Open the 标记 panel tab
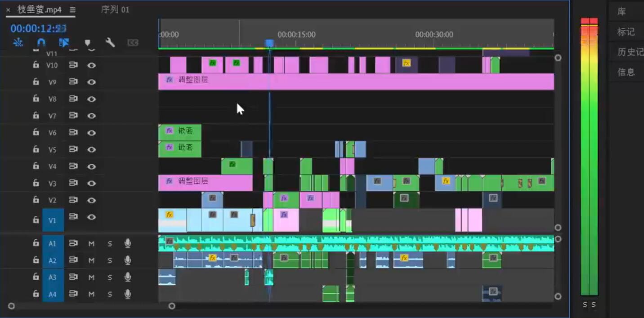644x318 pixels. [x=626, y=32]
